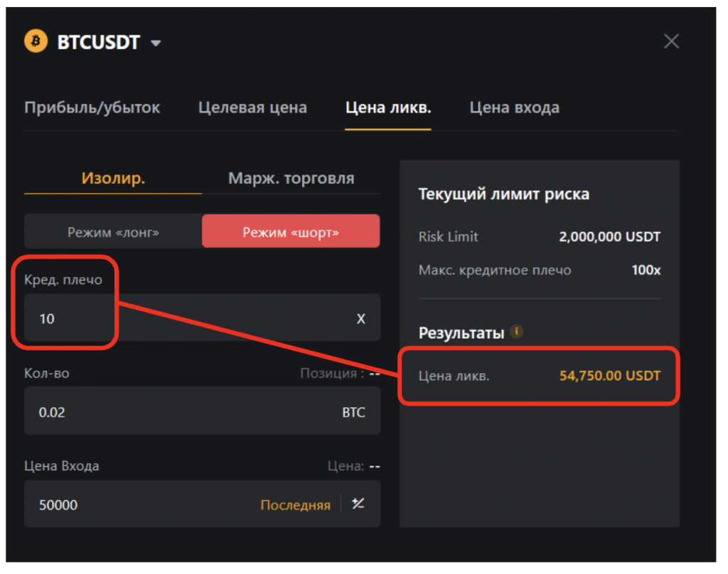Click the 54,750.00 USDT liquidation price value

(x=609, y=375)
